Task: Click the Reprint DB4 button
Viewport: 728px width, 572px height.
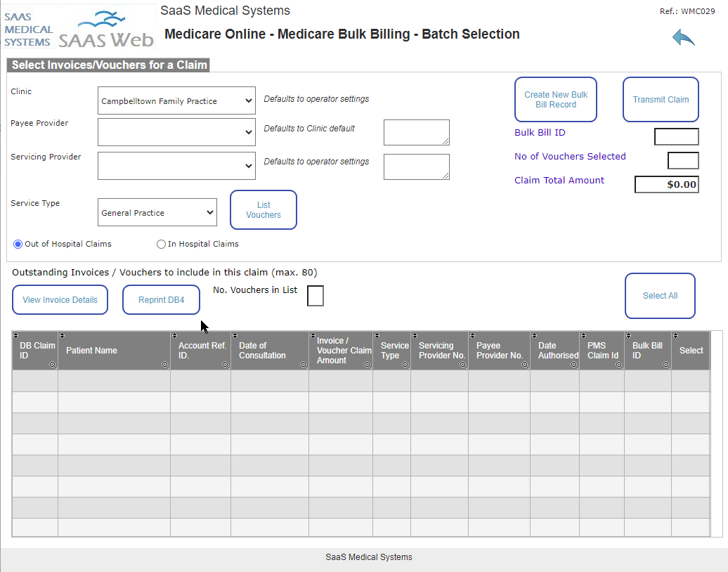Action: pyautogui.click(x=161, y=299)
